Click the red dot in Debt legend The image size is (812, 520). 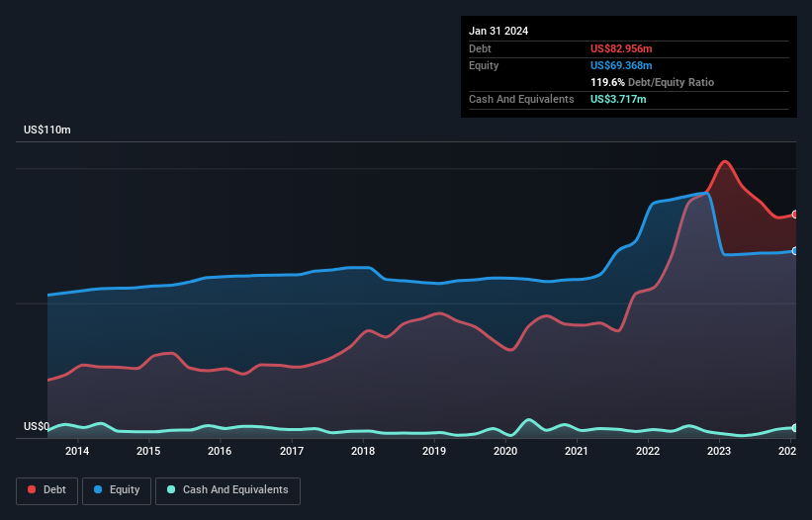(32, 489)
